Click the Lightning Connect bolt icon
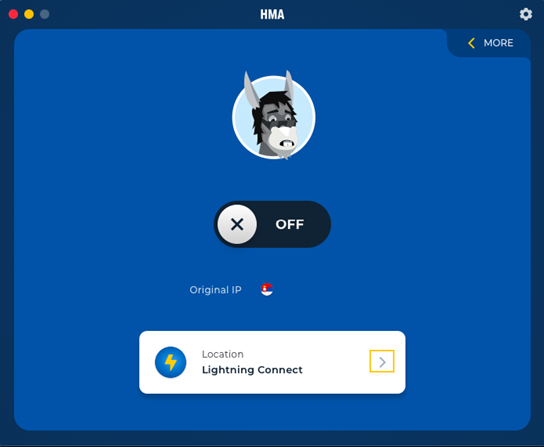 (170, 362)
